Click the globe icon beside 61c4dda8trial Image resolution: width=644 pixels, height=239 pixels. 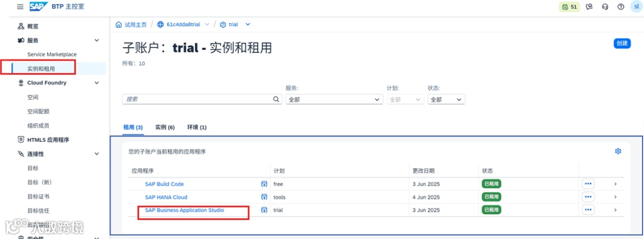160,24
